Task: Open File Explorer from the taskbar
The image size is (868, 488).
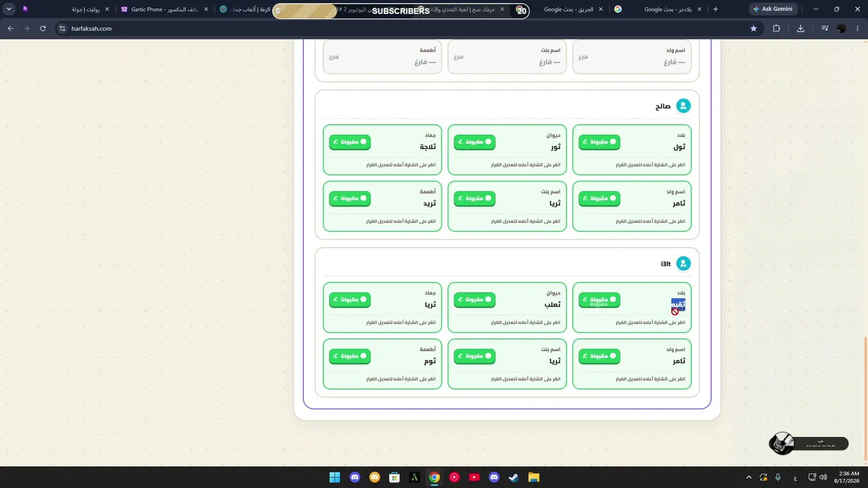Action: (534, 477)
